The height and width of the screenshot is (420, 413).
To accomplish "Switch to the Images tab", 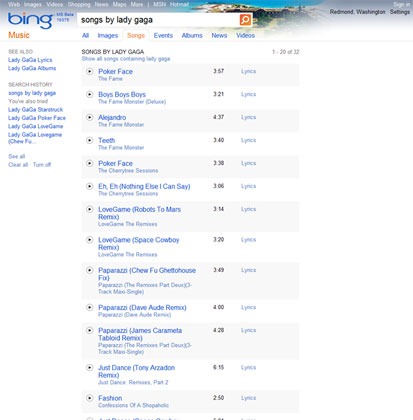I will [108, 35].
